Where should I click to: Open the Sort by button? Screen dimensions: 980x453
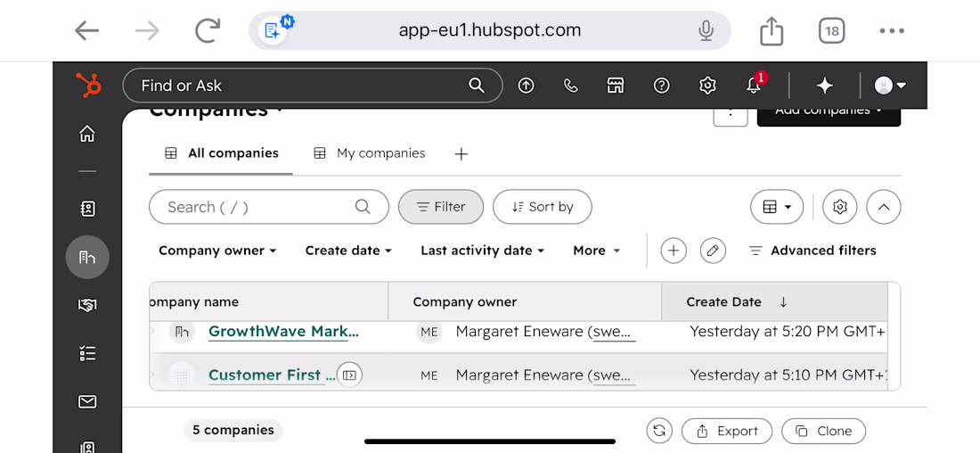pos(543,207)
